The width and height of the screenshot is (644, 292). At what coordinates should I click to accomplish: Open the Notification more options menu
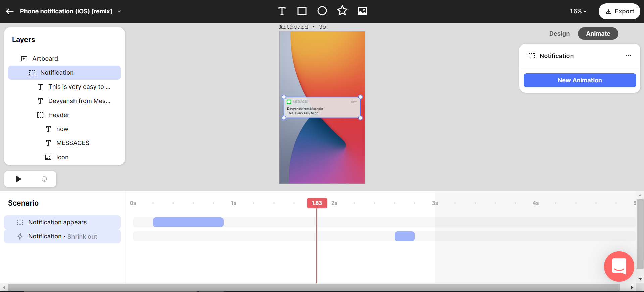pyautogui.click(x=628, y=56)
